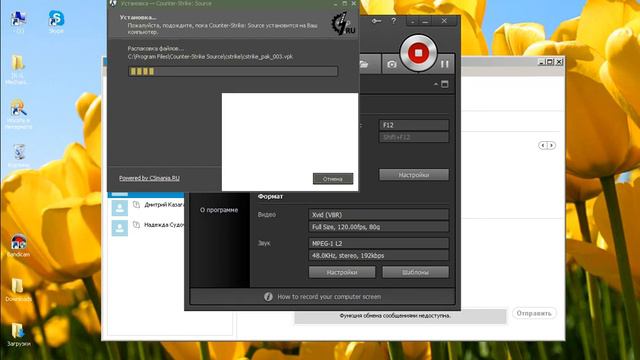Open the О программе tab in Bandicam
This screenshot has width=640, height=360.
point(219,210)
